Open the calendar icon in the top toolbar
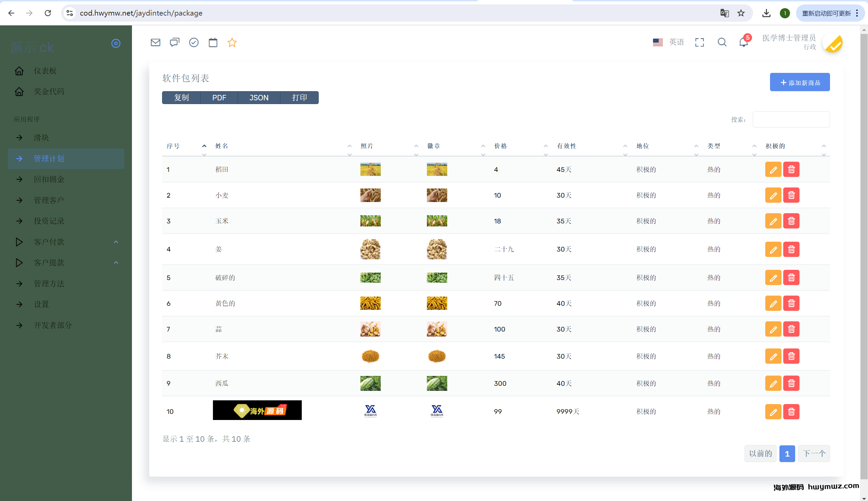The width and height of the screenshot is (868, 501). [213, 42]
